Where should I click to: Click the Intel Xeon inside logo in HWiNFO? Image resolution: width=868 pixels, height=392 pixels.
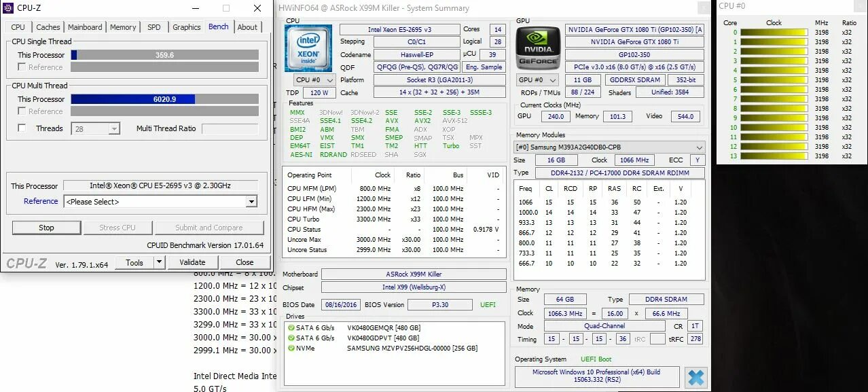[x=309, y=48]
